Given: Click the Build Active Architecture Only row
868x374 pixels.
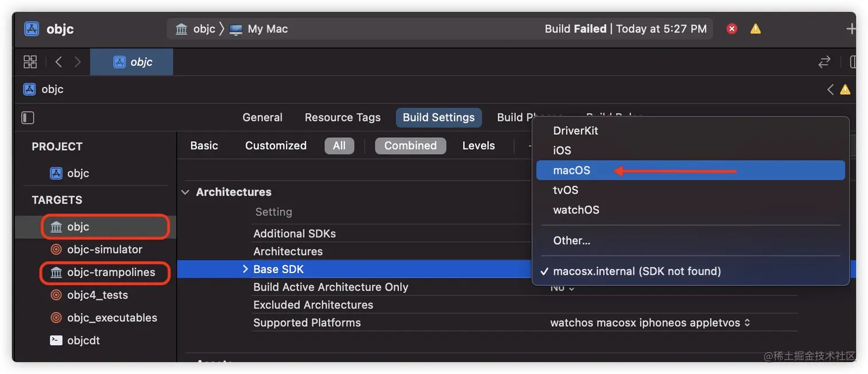Looking at the screenshot, I should (x=331, y=287).
